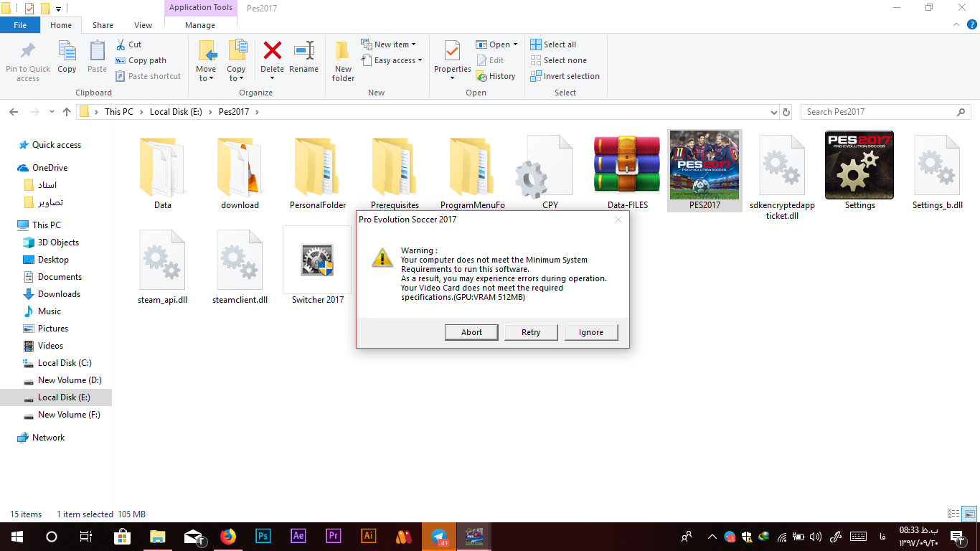The image size is (980, 551).
Task: Click Invert selection in ribbon
Action: tap(565, 76)
